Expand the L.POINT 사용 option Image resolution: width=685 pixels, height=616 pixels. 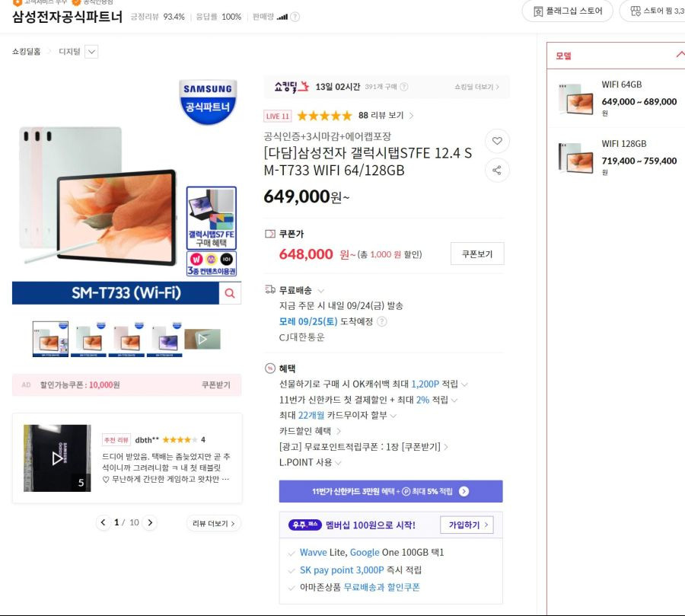(338, 462)
